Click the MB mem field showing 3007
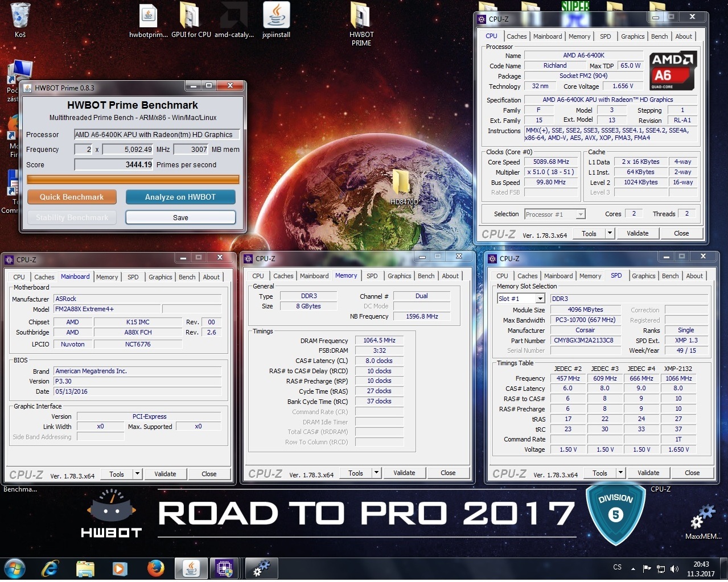Image resolution: width=728 pixels, height=582 pixels. (191, 150)
